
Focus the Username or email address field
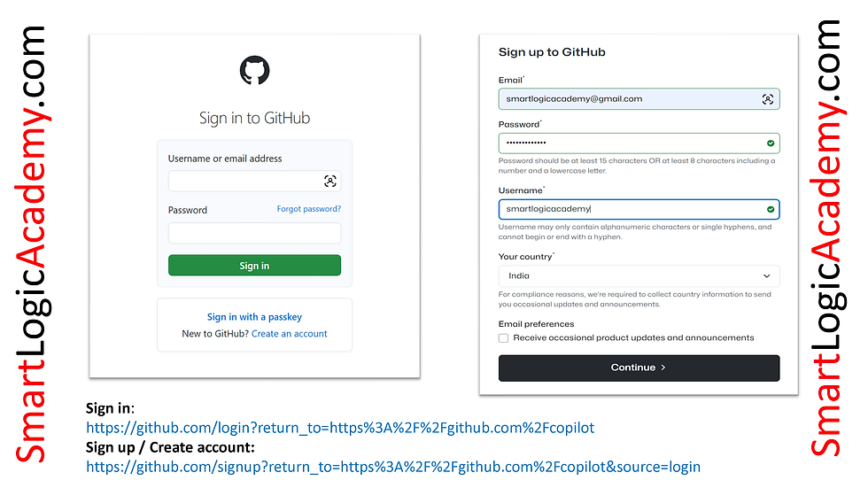coord(255,181)
